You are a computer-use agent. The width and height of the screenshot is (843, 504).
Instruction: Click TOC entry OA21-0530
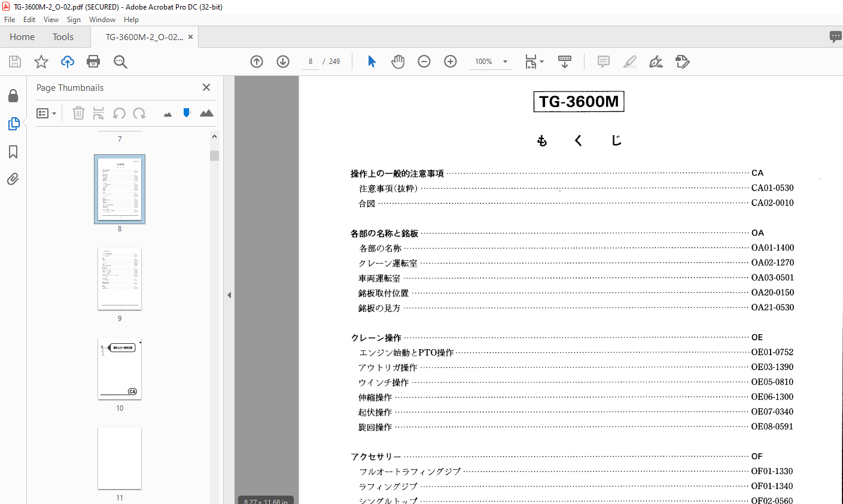point(772,307)
